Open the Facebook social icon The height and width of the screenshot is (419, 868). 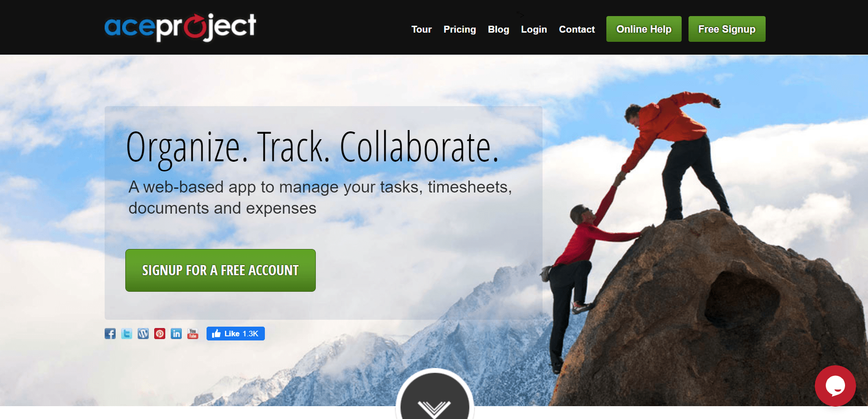coord(110,334)
